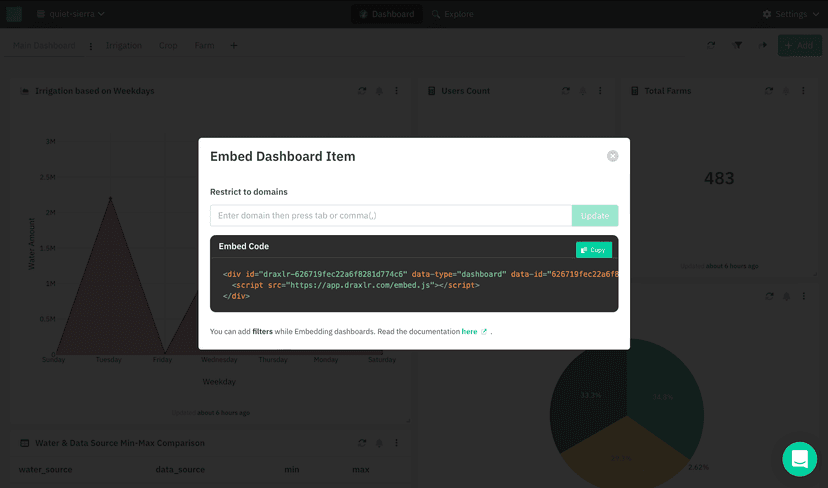
Task: Select the Main Dashboard tab
Action: tap(44, 45)
